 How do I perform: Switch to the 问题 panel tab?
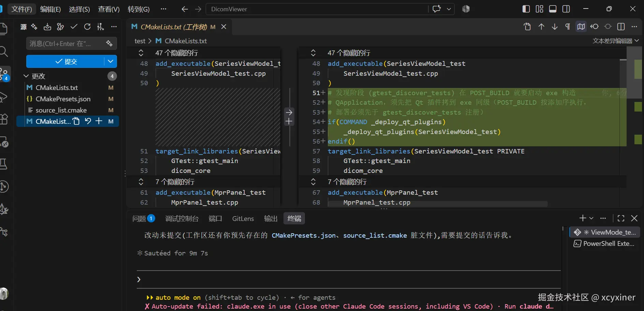click(x=143, y=219)
